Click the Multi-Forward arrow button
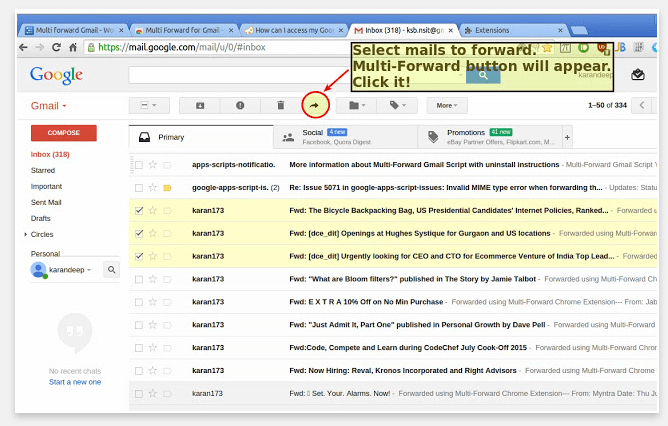This screenshot has width=668, height=426. click(x=314, y=105)
